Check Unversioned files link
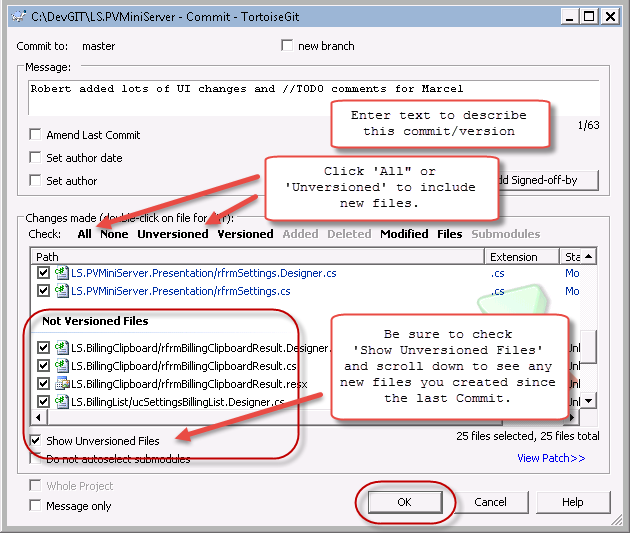Image resolution: width=630 pixels, height=533 pixels. [x=173, y=234]
